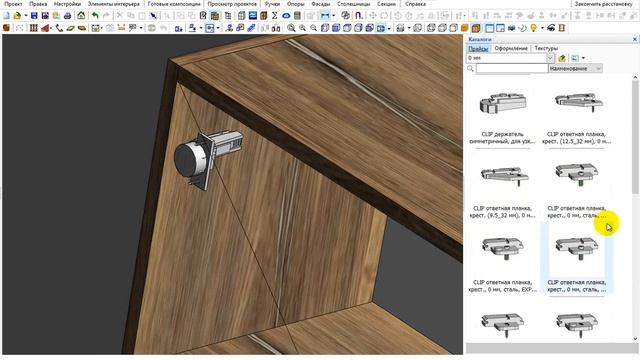This screenshot has height=360, width=640.
Task: Open the Элементы интерьера menu
Action: click(113, 4)
